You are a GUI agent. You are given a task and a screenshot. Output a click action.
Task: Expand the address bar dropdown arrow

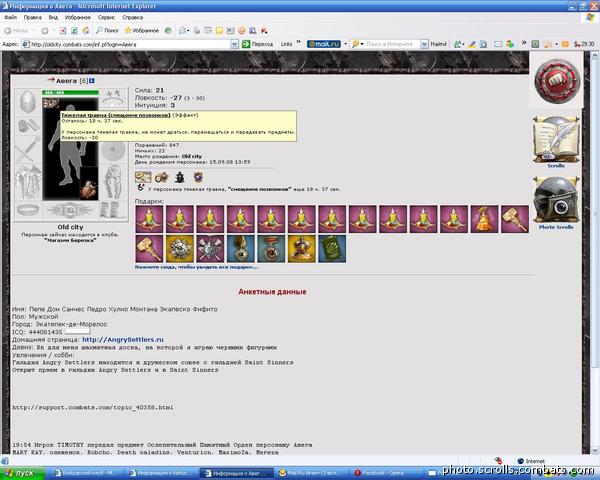(x=235, y=44)
